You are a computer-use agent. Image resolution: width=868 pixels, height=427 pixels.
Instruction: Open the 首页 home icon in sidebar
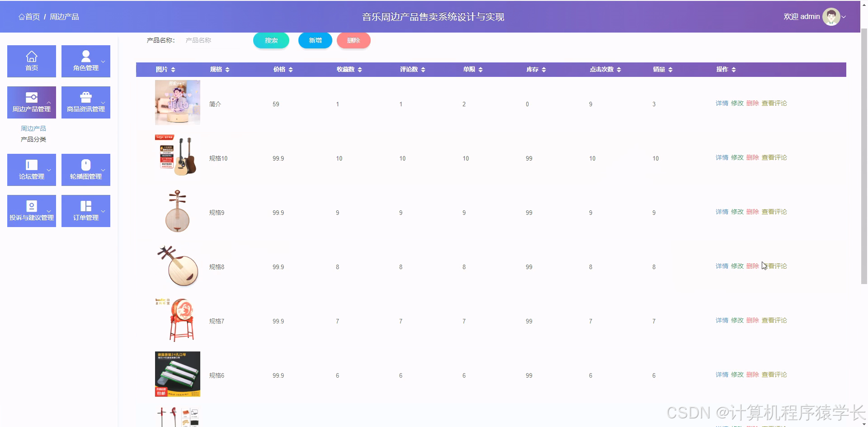click(x=31, y=56)
